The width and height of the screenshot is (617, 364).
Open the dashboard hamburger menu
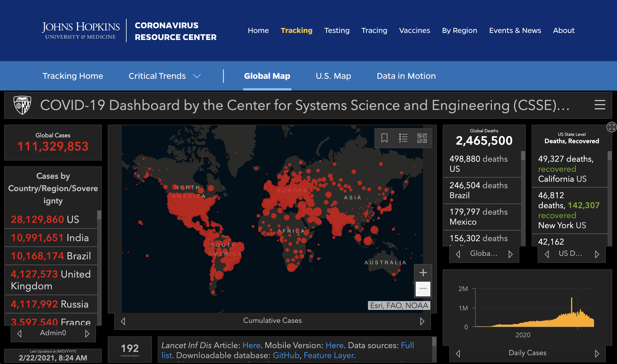point(600,105)
